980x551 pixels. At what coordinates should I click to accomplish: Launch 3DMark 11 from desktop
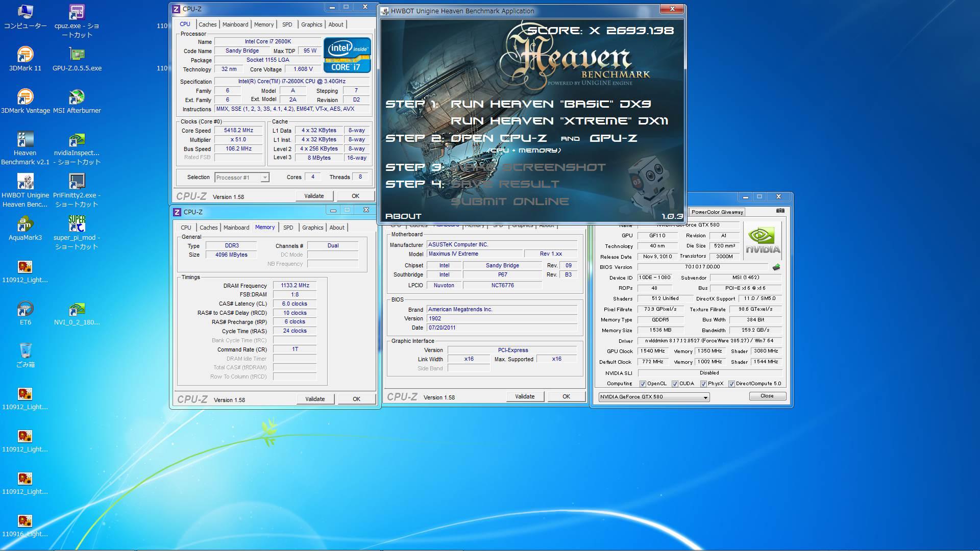point(25,59)
